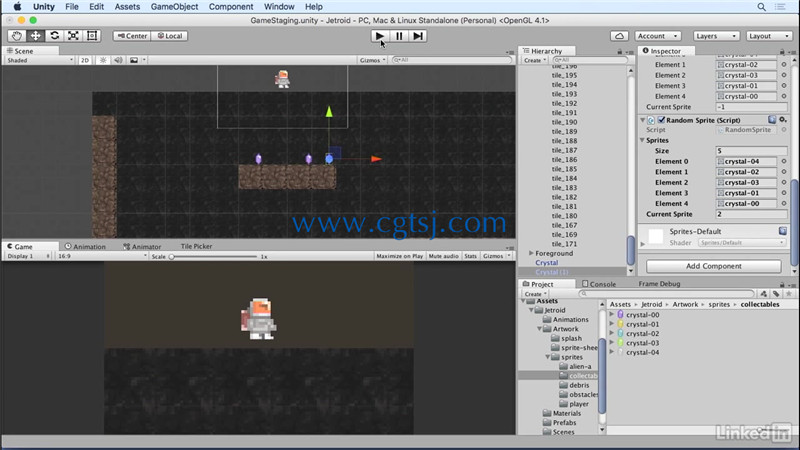Open Random Sprite help book icon

(772, 120)
